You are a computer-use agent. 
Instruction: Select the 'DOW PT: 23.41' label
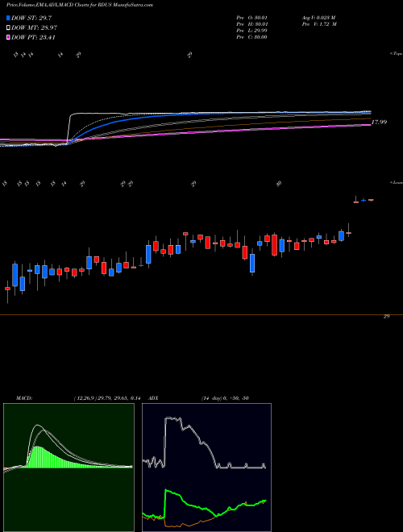coord(33,37)
